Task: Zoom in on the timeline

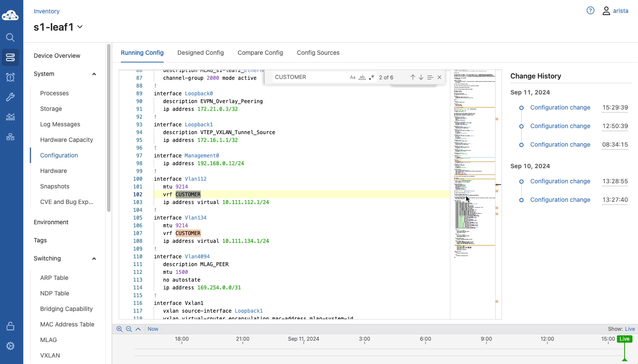Action: point(120,329)
